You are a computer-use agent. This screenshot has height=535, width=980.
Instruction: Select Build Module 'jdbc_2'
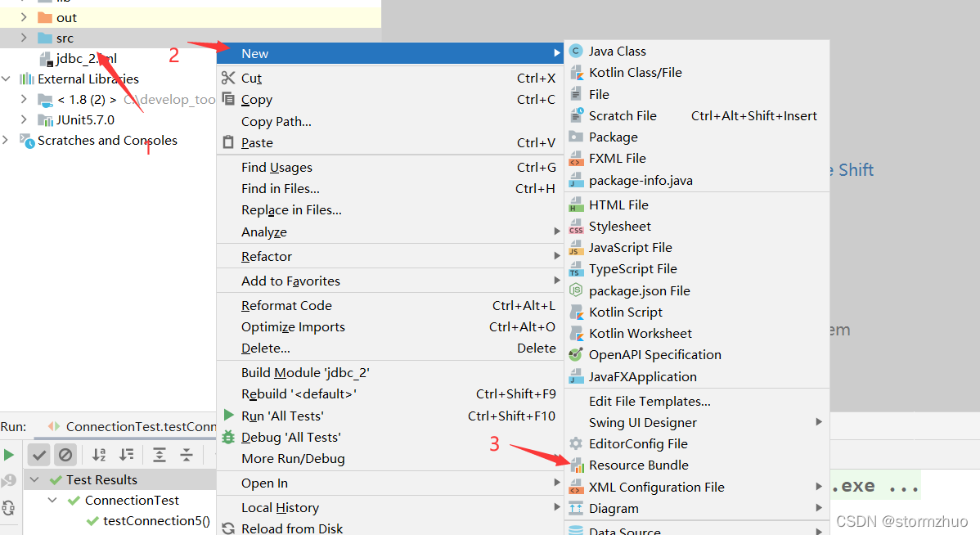click(x=390, y=372)
